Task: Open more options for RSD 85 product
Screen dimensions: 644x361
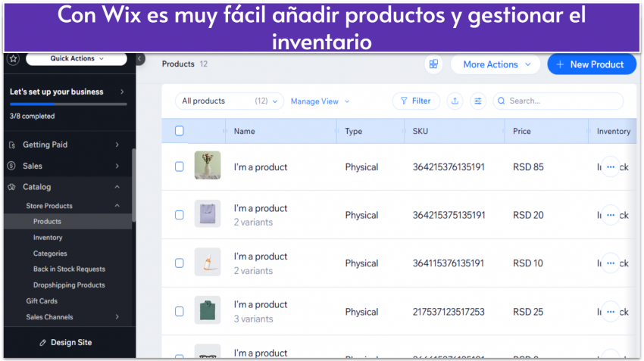Action: point(611,167)
